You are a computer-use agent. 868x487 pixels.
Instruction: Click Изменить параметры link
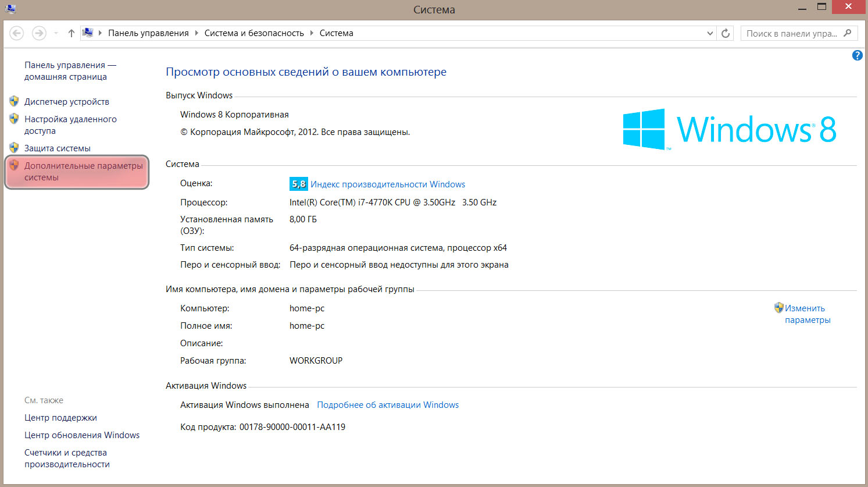808,314
